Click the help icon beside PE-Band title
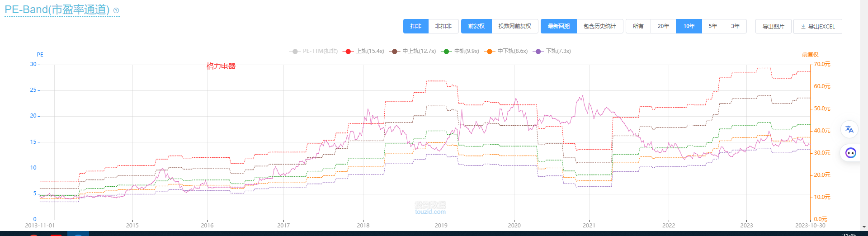Image resolution: width=868 pixels, height=236 pixels. [116, 10]
